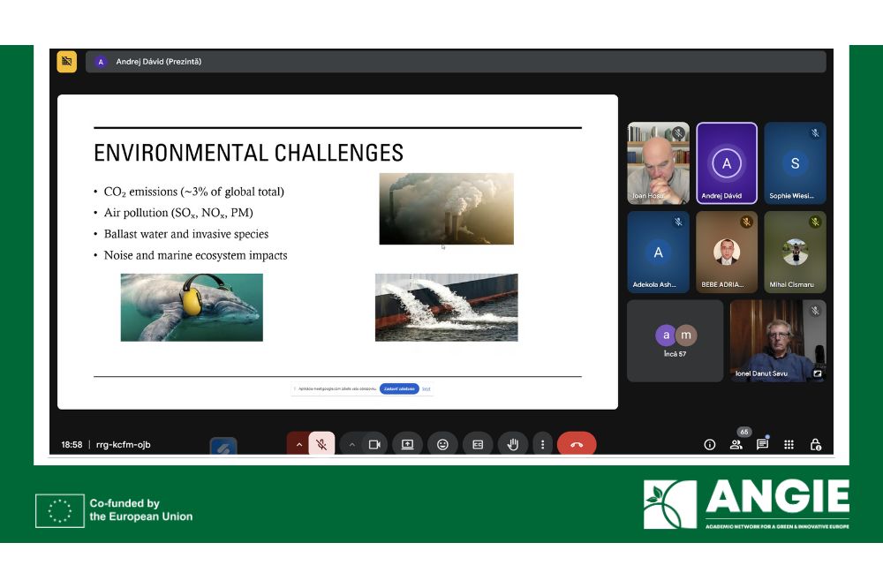
Task: Expand audio settings arrow beside microphone
Action: (298, 444)
